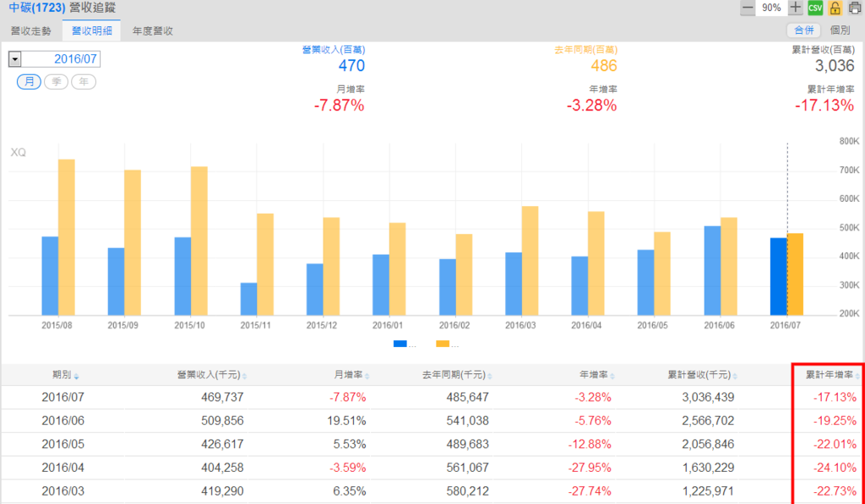This screenshot has height=504, width=865.
Task: Click the 去年同期(百萬) 486 summary value
Action: click(x=603, y=66)
